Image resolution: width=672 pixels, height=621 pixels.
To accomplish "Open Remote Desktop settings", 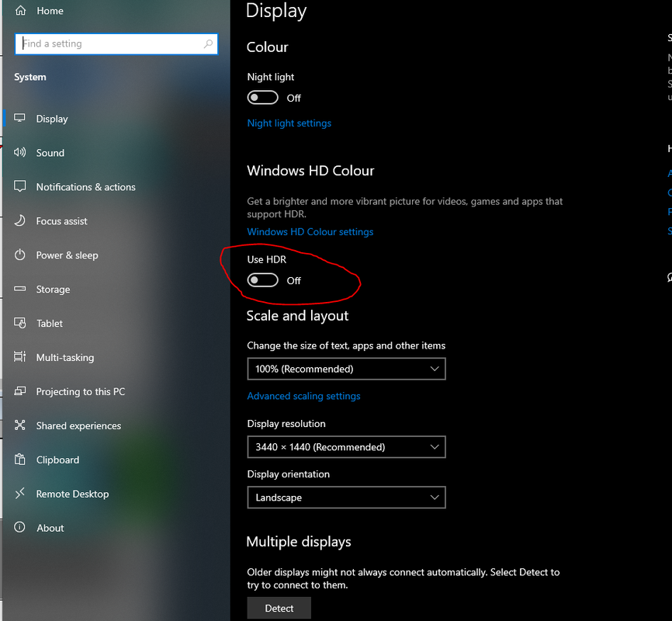I will [72, 494].
